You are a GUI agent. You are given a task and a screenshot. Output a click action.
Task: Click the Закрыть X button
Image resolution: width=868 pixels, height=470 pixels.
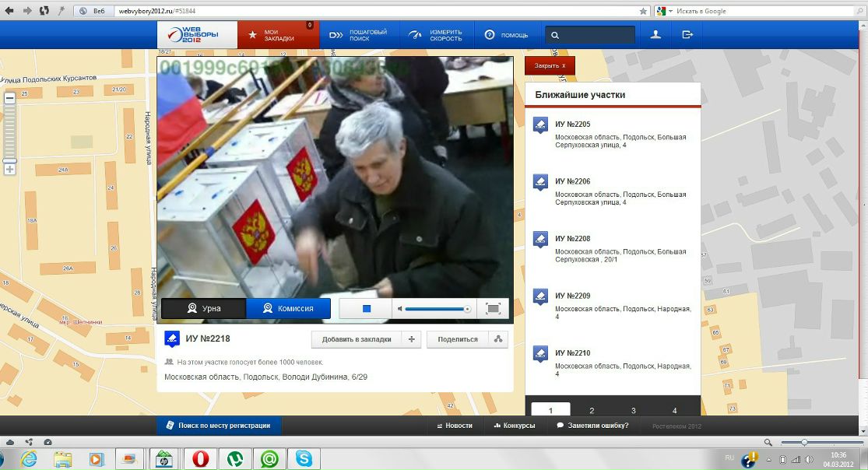pos(550,65)
